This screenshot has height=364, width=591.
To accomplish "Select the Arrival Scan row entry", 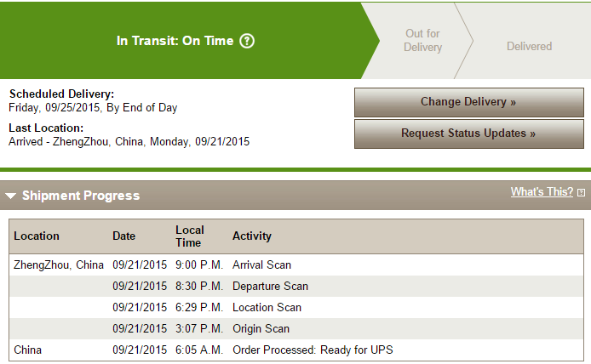I will click(x=296, y=265).
